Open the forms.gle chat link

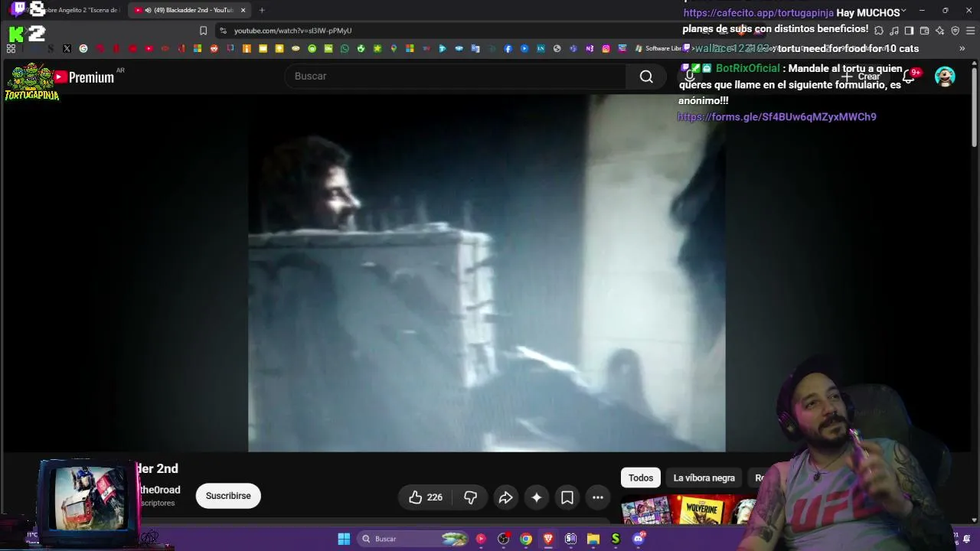tap(777, 117)
